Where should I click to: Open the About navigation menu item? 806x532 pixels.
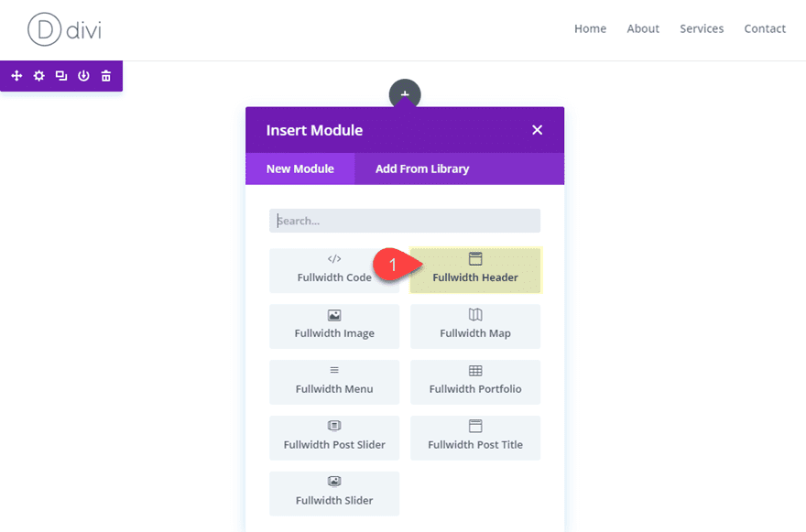coord(643,28)
